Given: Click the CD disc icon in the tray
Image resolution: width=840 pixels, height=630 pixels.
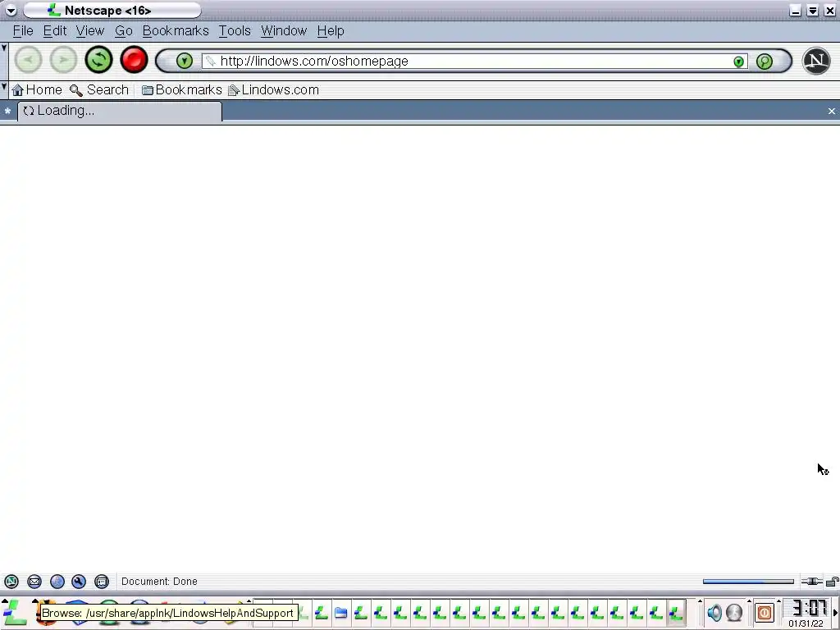Looking at the screenshot, I should click(734, 612).
